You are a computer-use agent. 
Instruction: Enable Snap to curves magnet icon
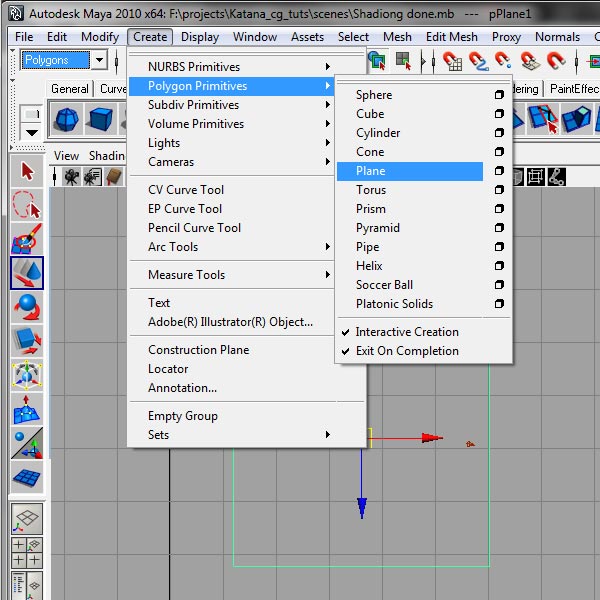(x=478, y=61)
